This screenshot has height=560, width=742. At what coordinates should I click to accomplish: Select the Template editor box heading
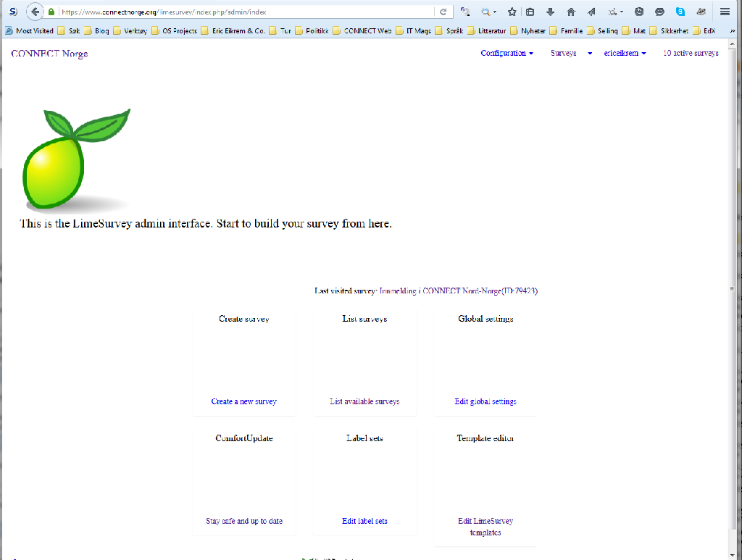[485, 438]
